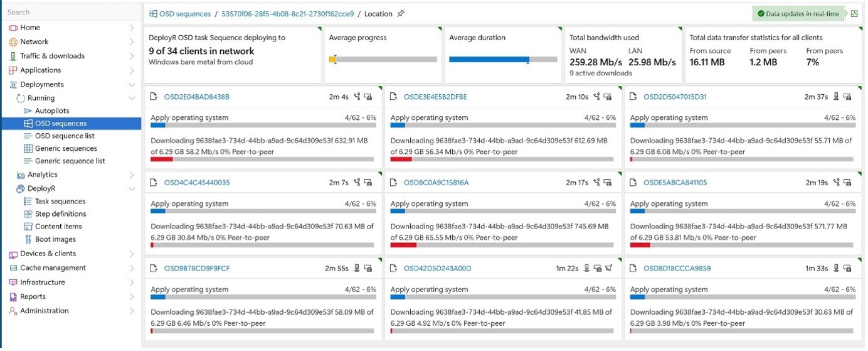Expand Traffic & downloads chevron
868x351 pixels.
tap(131, 56)
